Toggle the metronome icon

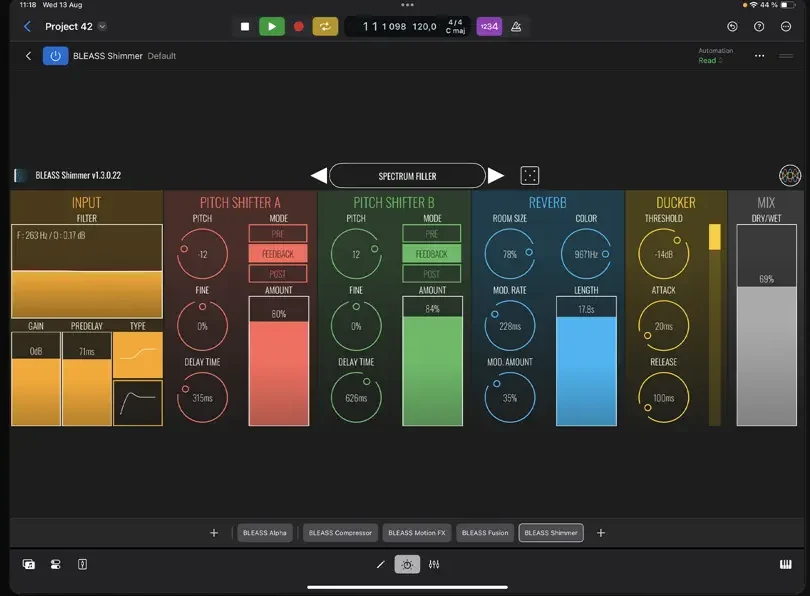coord(516,26)
